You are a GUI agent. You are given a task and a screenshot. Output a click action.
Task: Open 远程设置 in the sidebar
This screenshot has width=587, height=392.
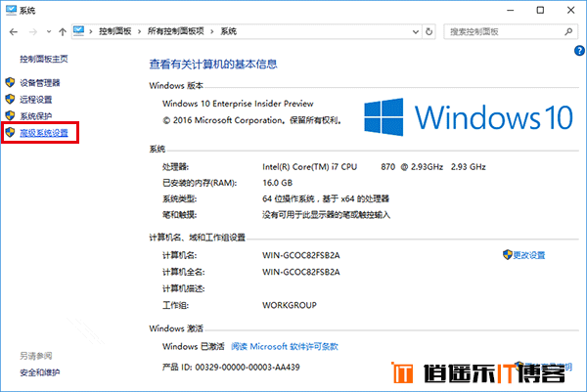(x=35, y=100)
